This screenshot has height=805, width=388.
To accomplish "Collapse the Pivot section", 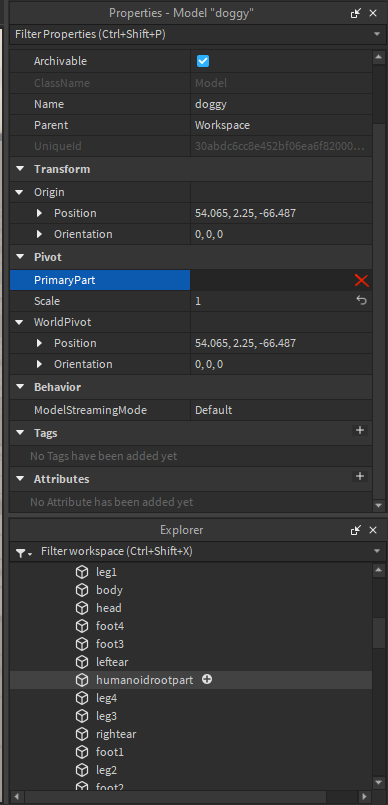I will 20,257.
